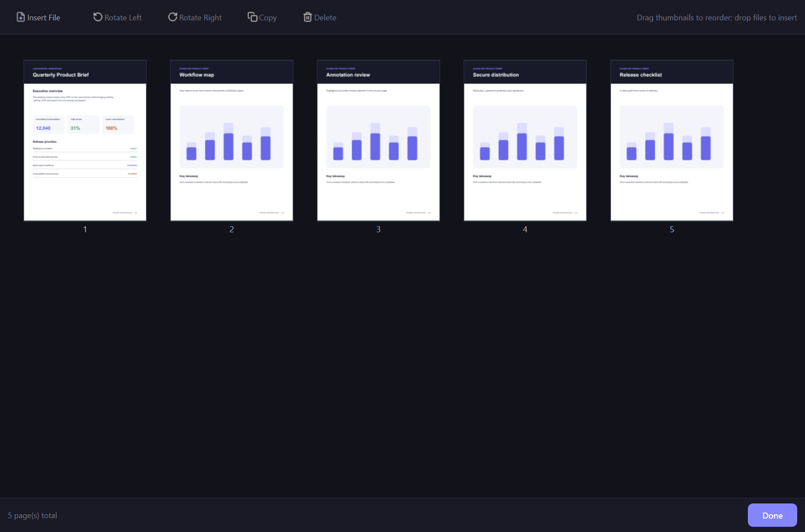Image resolution: width=805 pixels, height=532 pixels.
Task: Click page number 2 label
Action: click(x=232, y=229)
